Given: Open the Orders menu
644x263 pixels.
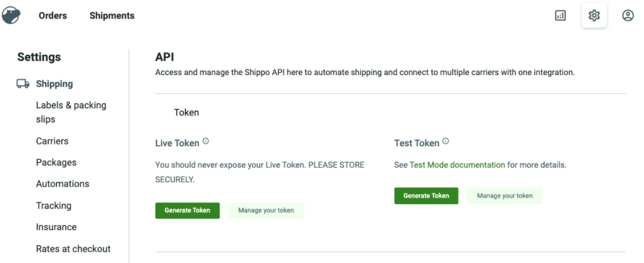Looking at the screenshot, I should coord(52,15).
